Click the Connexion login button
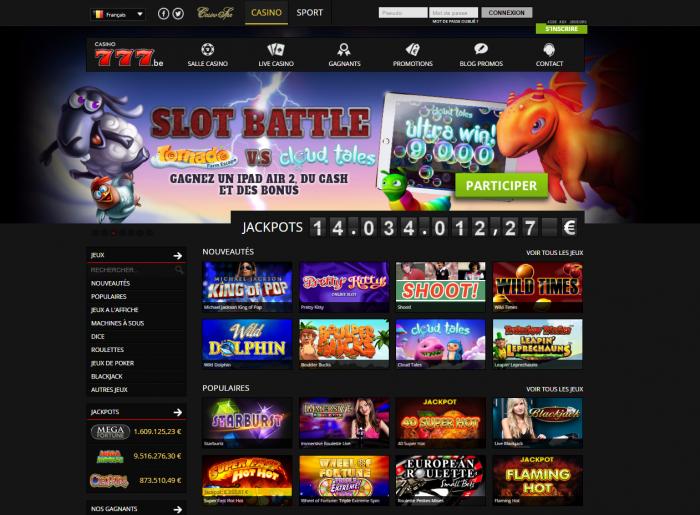This screenshot has width=700, height=515. click(507, 12)
